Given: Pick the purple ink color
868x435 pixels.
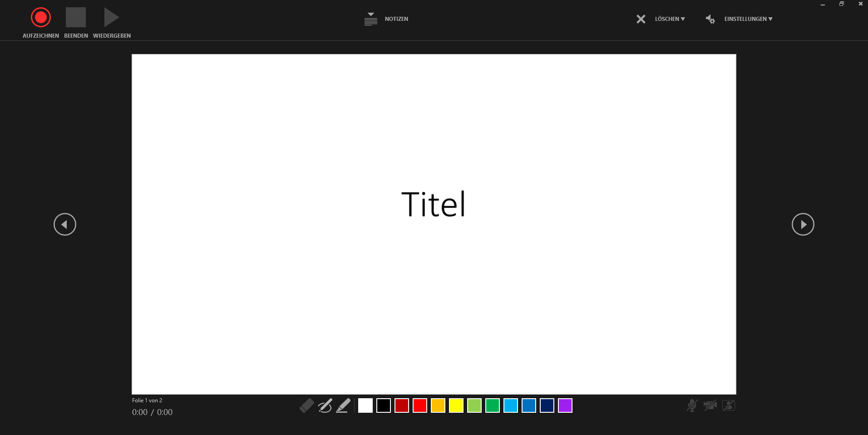Looking at the screenshot, I should tap(565, 405).
